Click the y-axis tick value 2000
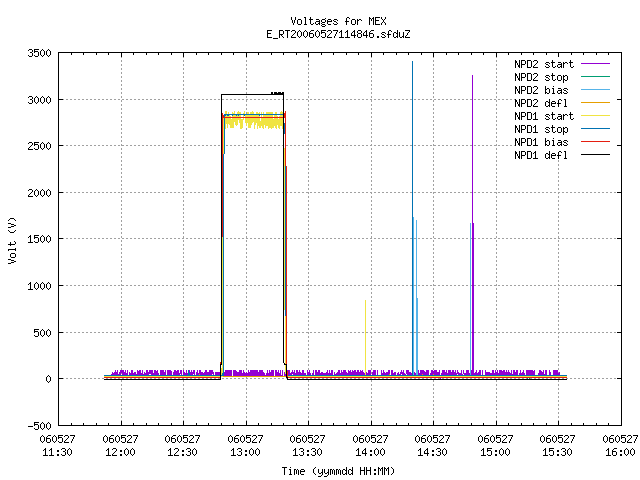 40,193
